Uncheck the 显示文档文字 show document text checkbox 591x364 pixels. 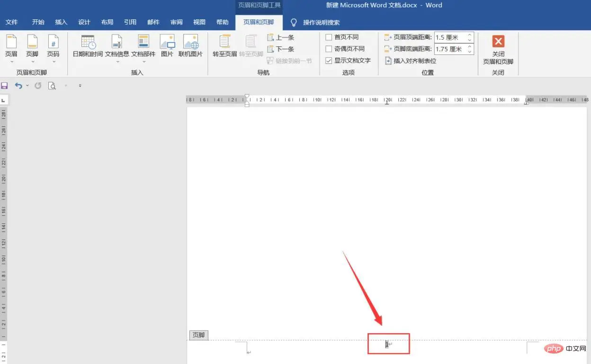pyautogui.click(x=329, y=61)
